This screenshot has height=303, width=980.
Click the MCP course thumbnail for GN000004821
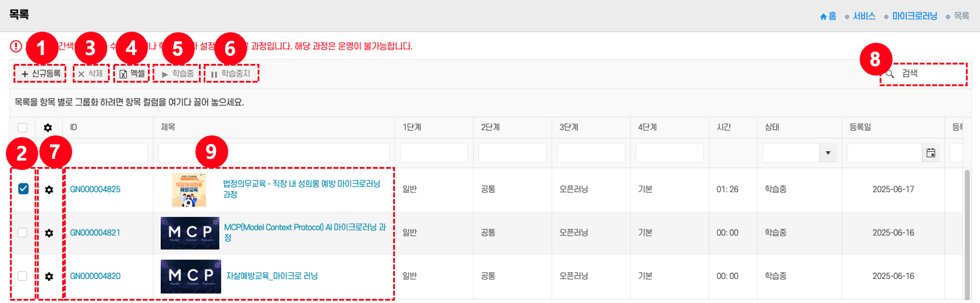point(190,233)
